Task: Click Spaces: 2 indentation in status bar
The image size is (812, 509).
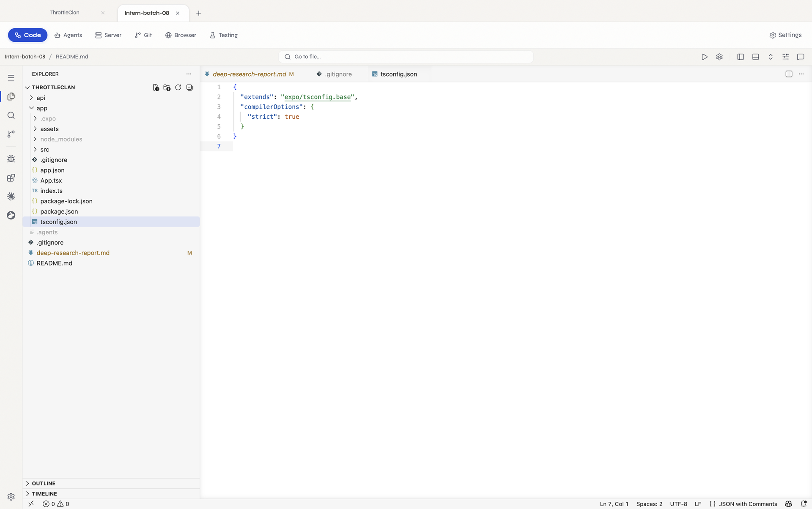Action: [x=649, y=504]
